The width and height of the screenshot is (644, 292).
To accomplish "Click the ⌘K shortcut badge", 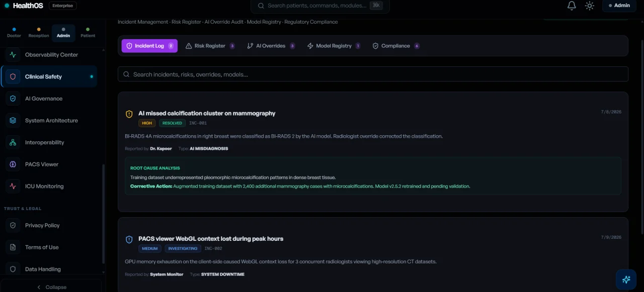I will pyautogui.click(x=376, y=6).
